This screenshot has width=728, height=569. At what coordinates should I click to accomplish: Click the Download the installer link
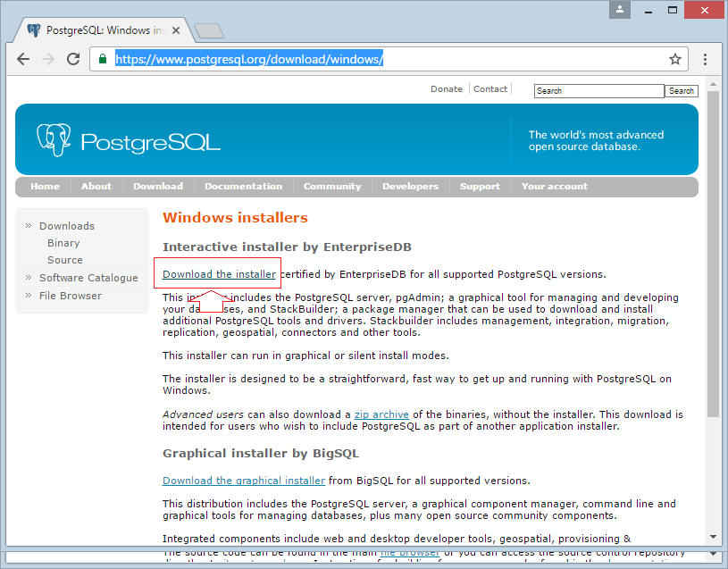pos(219,274)
